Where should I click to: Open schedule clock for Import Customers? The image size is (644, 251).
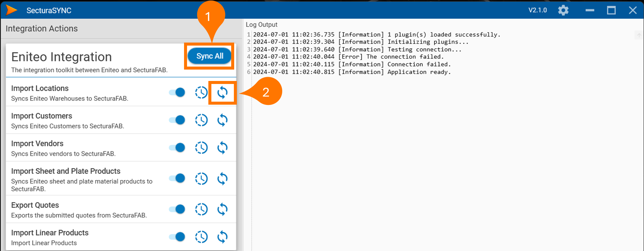click(201, 120)
